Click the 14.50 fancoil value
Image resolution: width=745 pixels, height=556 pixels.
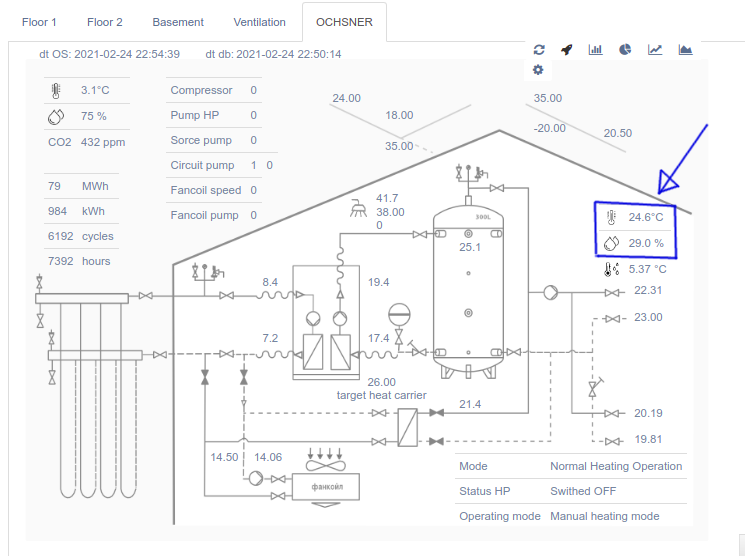coord(224,457)
